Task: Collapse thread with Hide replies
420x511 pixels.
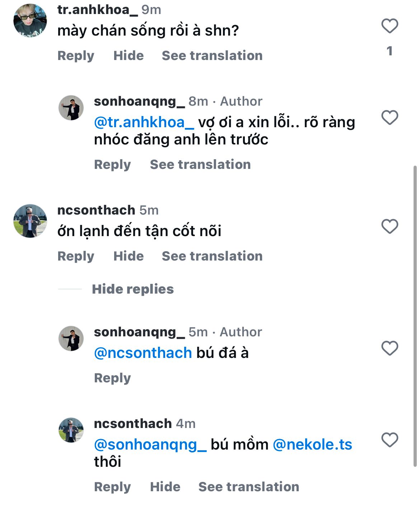Action: [132, 289]
